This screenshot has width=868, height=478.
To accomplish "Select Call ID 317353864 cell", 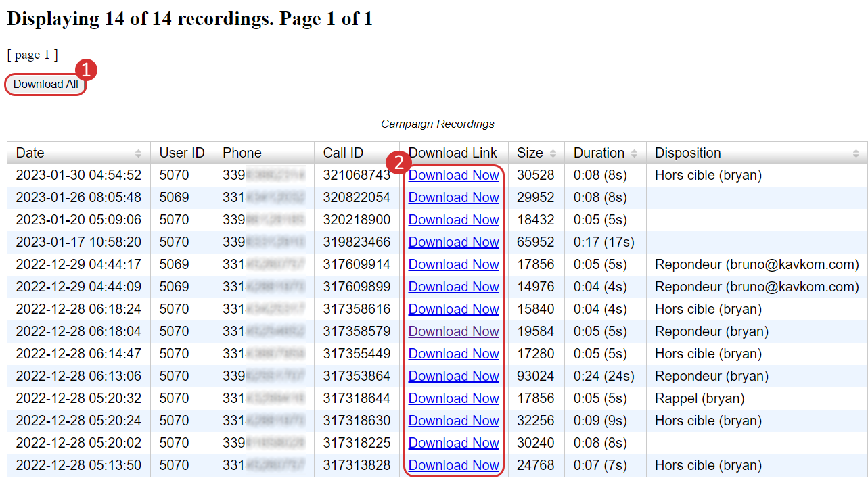I will tap(357, 376).
